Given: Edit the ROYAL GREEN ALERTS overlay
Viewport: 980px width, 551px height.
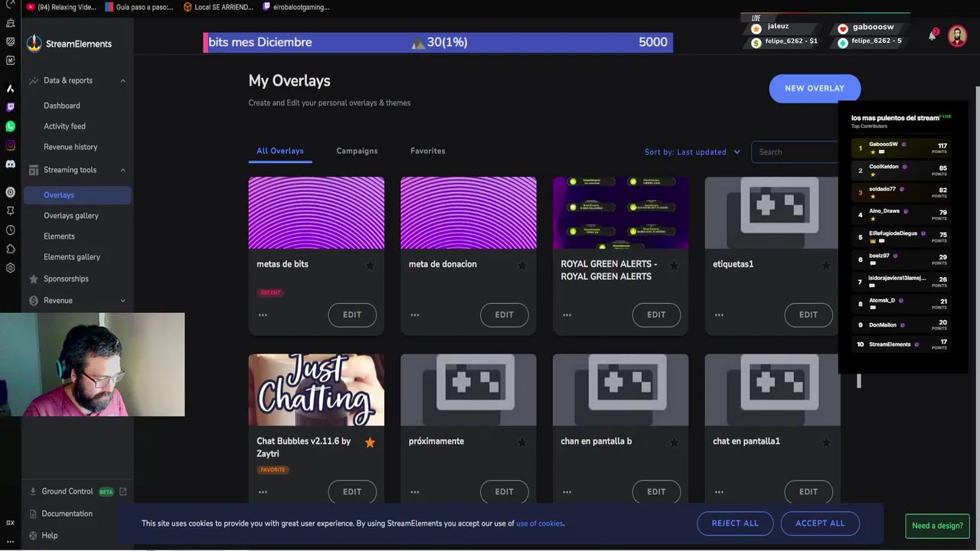Looking at the screenshot, I should (656, 315).
